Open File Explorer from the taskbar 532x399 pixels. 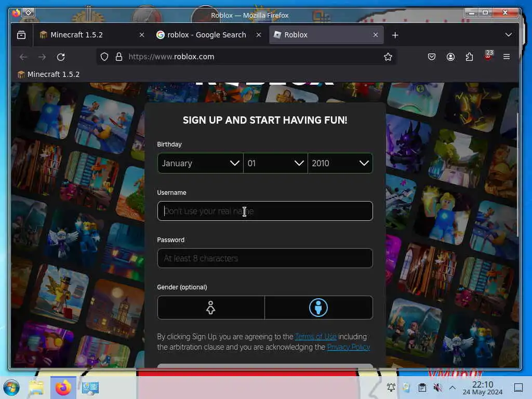pos(36,388)
